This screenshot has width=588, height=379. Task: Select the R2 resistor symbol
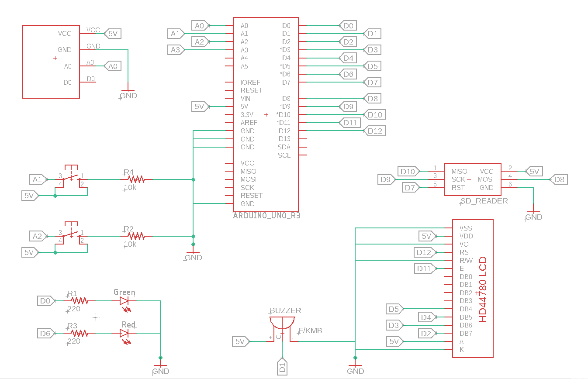[x=136, y=236]
